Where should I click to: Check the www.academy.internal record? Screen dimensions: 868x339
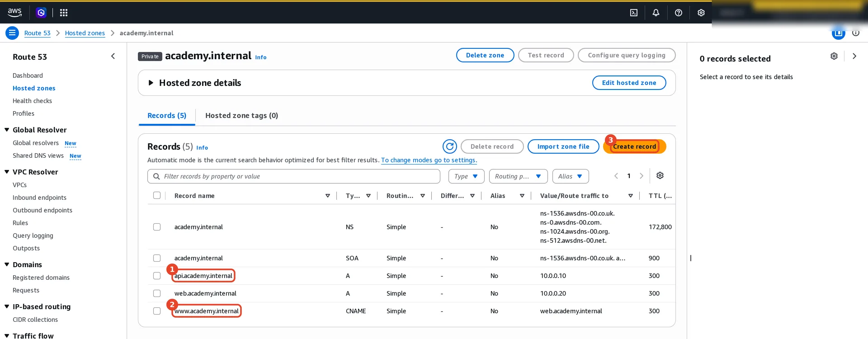click(x=157, y=311)
